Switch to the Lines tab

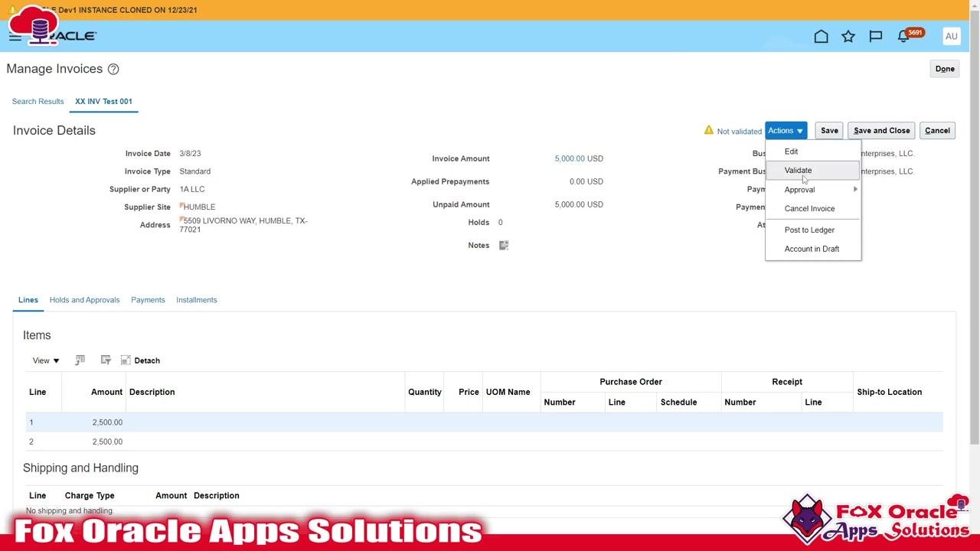coord(28,300)
